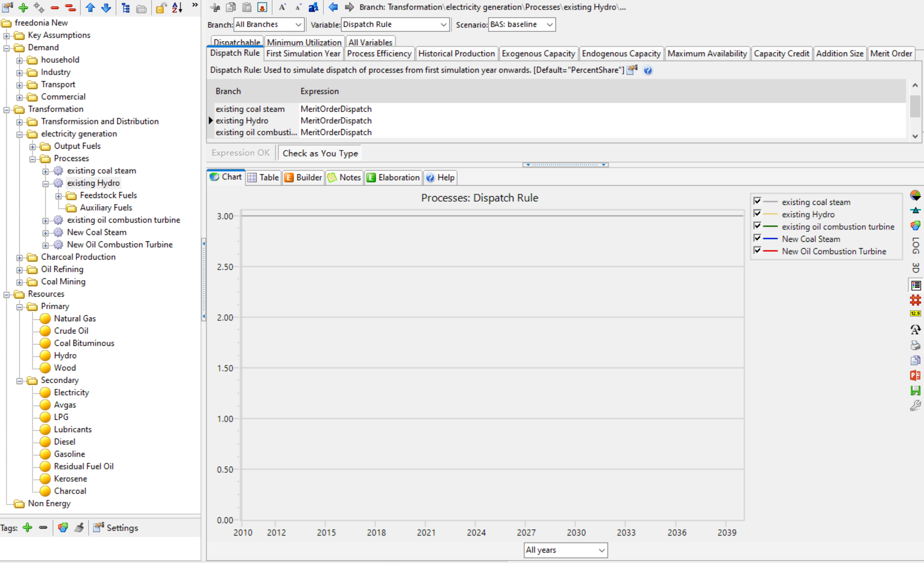Toggle the Check as You Type button
This screenshot has height=563, width=924.
pos(320,153)
